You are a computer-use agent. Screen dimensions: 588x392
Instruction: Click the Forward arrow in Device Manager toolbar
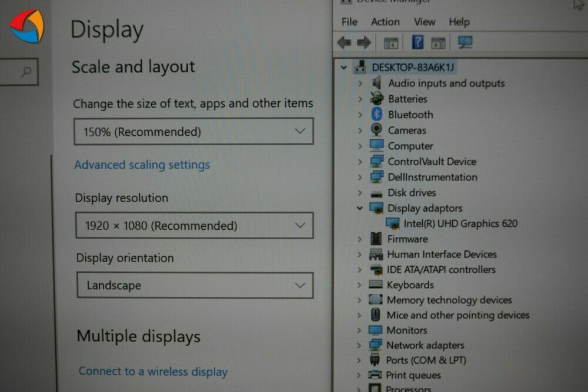coord(363,43)
